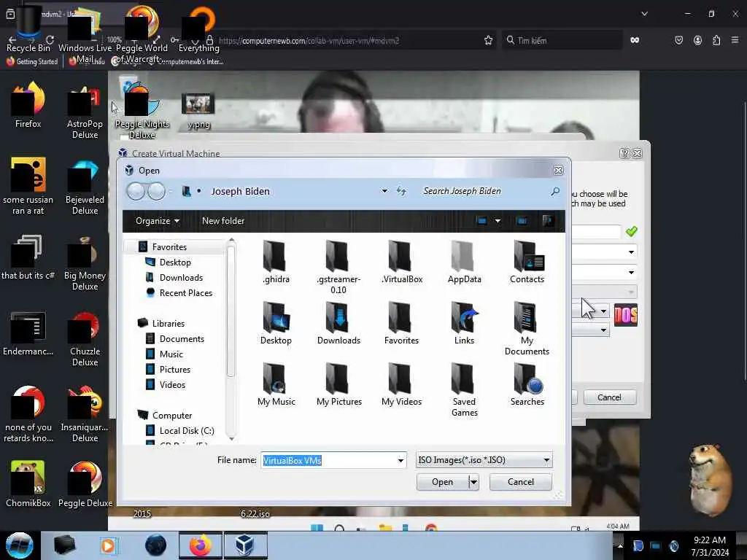The width and height of the screenshot is (747, 560).
Task: Open the view options dropdown arrow
Action: pyautogui.click(x=498, y=221)
